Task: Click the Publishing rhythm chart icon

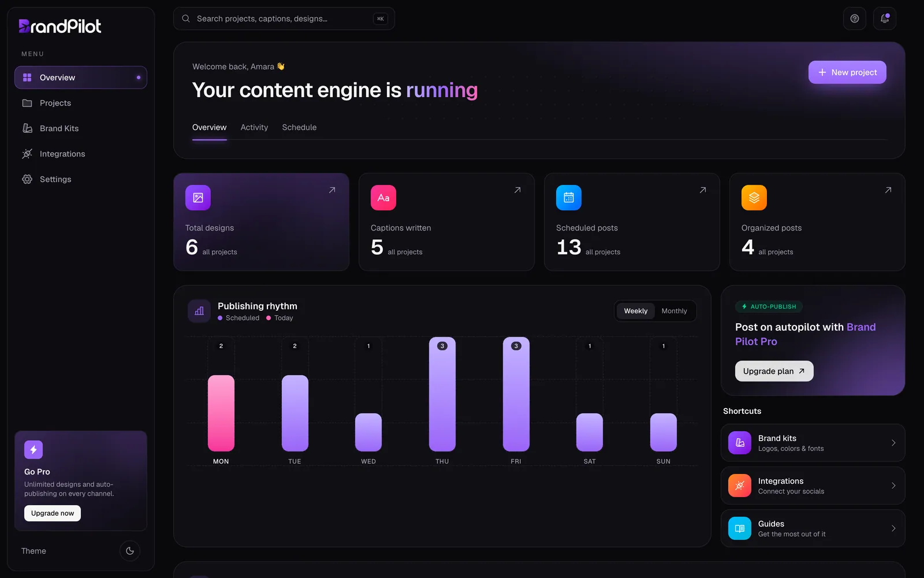Action: click(x=199, y=311)
